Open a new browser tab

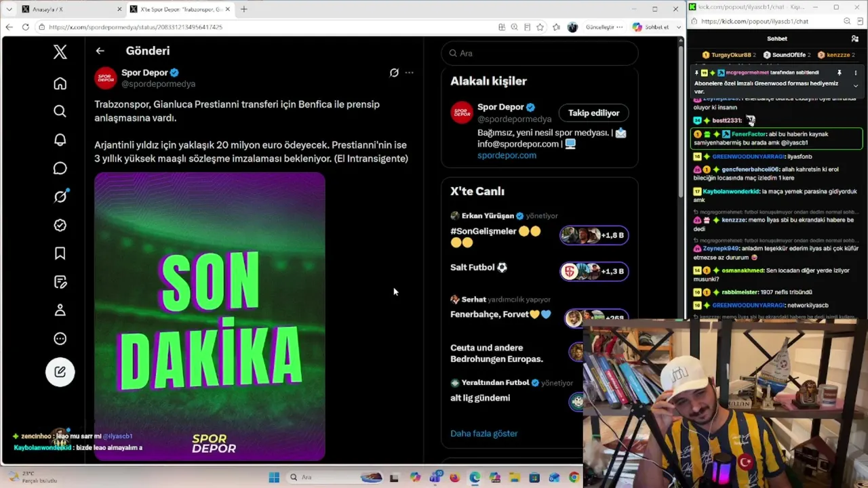click(x=244, y=9)
